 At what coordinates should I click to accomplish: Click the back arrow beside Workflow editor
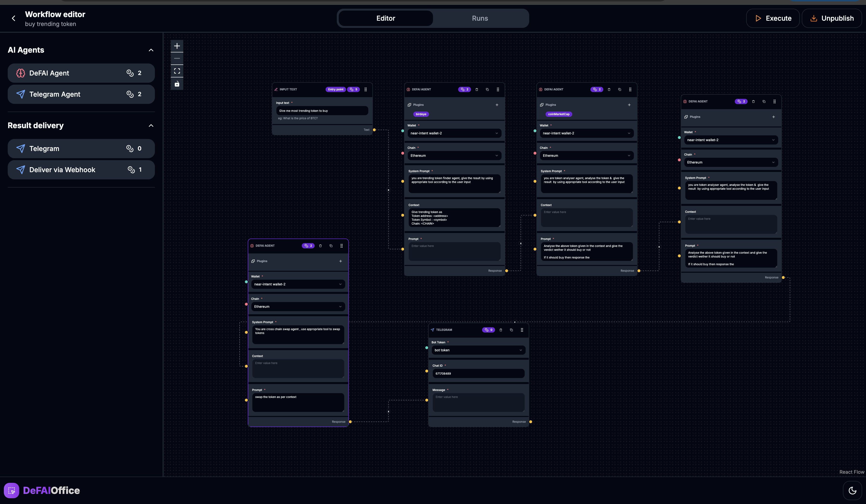click(14, 18)
